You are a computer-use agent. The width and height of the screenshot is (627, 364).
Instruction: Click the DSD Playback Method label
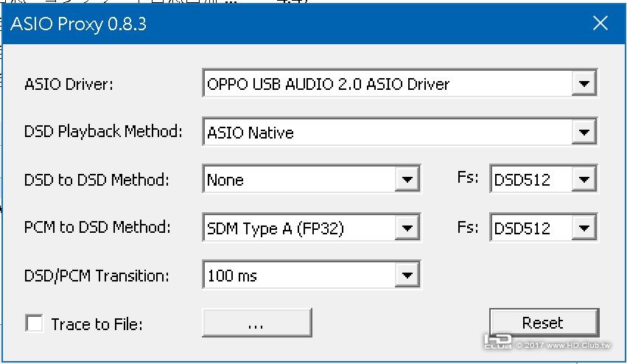point(103,132)
